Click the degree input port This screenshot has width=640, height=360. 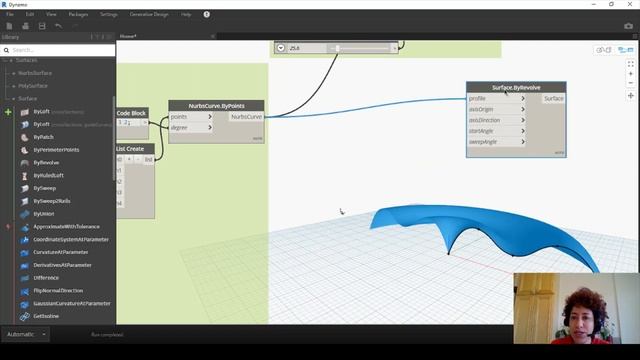click(x=191, y=128)
